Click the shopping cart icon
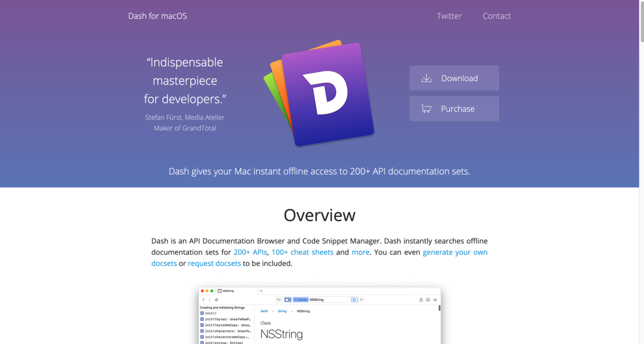 coord(426,109)
